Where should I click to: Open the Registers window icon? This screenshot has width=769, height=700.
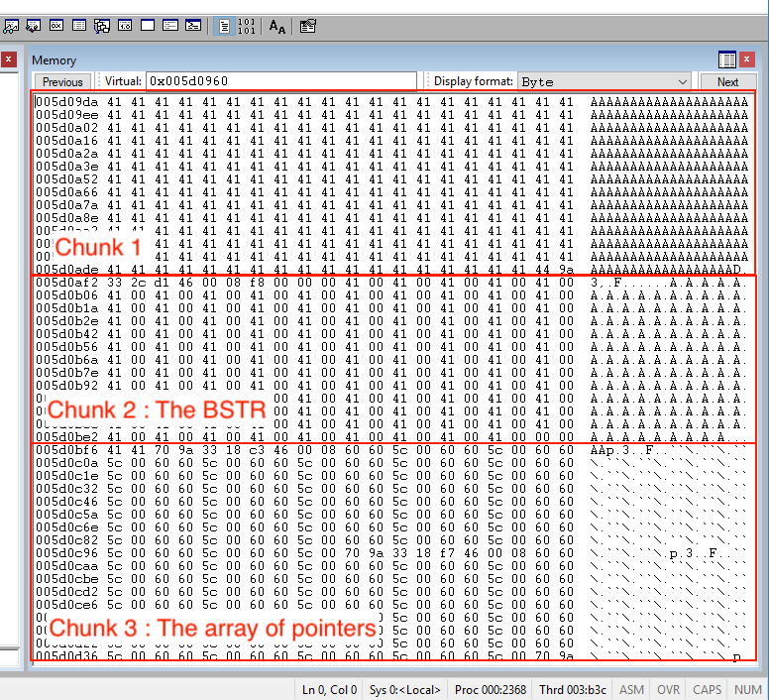click(x=56, y=26)
